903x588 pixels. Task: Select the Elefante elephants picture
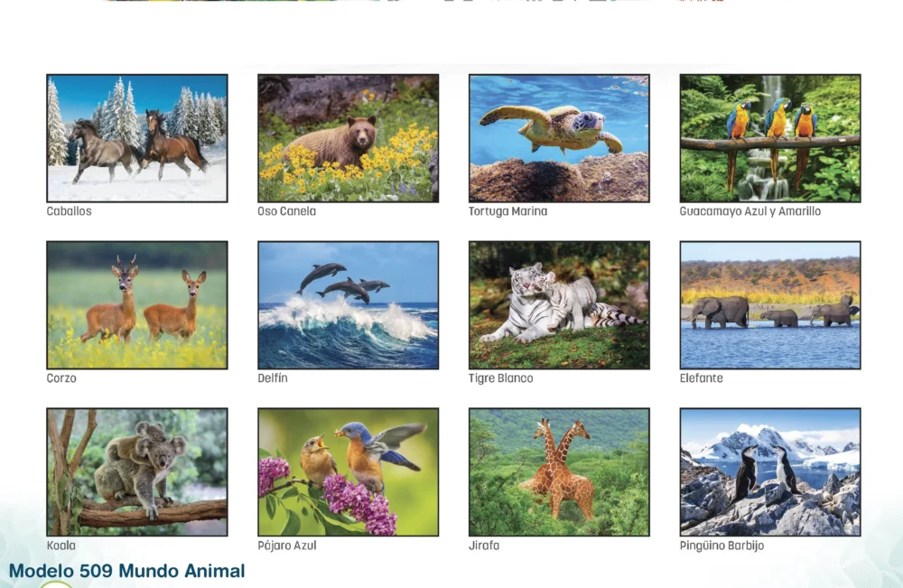click(x=770, y=305)
